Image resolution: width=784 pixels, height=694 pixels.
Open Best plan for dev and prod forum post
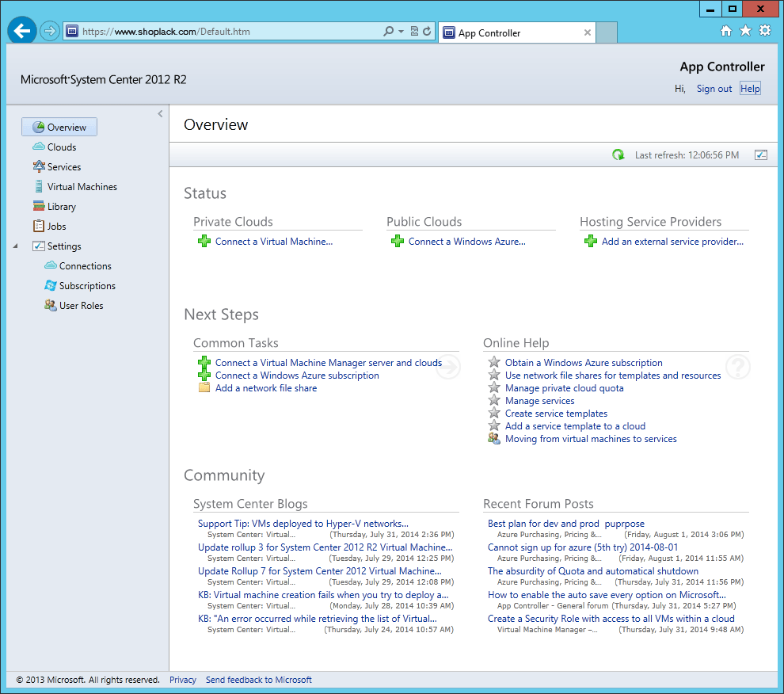click(566, 524)
